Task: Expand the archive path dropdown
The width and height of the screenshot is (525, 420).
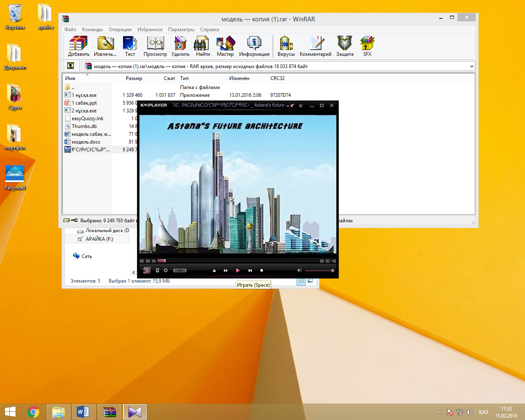Action: pos(471,66)
